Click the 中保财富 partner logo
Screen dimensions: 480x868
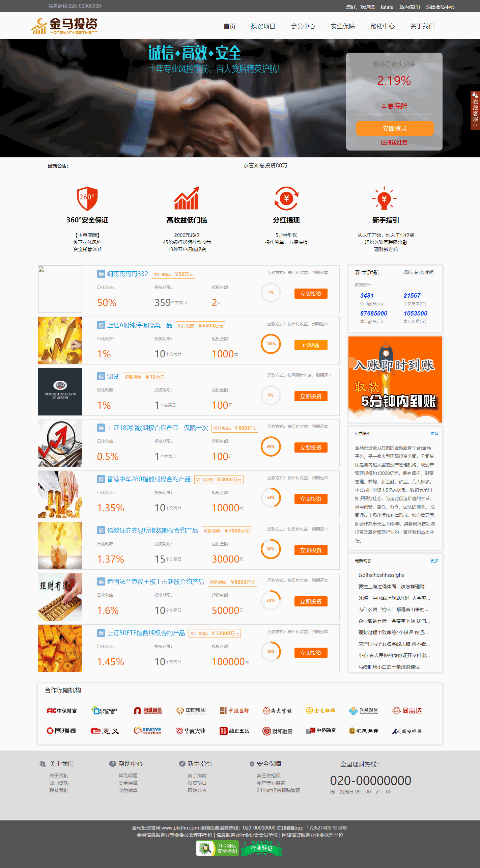[62, 710]
